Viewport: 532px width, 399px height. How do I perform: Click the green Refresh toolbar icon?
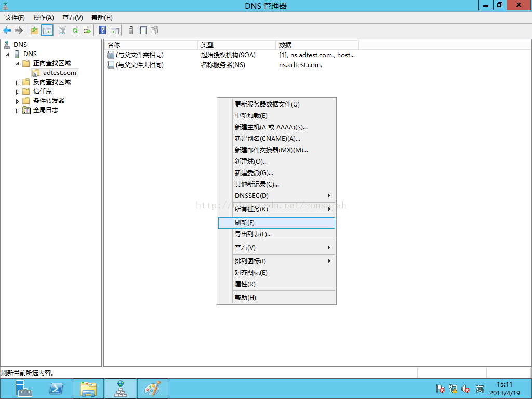pos(75,31)
